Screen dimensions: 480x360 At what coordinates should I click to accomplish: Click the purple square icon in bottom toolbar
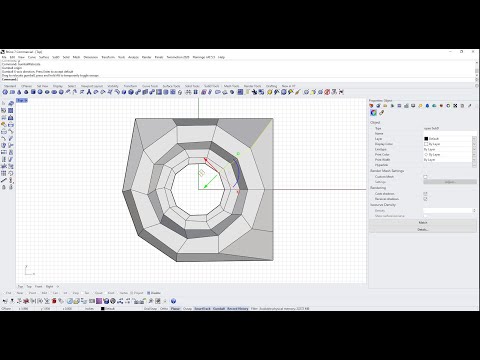tap(99, 301)
